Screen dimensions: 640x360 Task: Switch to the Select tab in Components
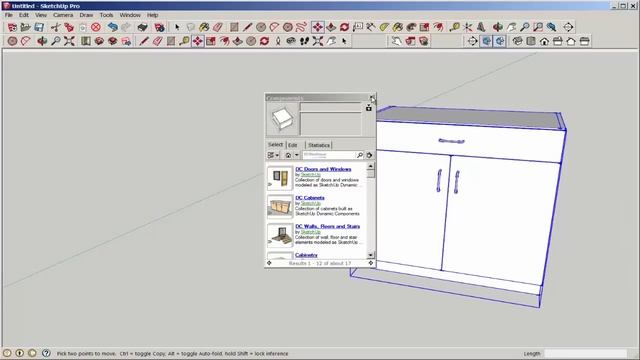tap(275, 145)
